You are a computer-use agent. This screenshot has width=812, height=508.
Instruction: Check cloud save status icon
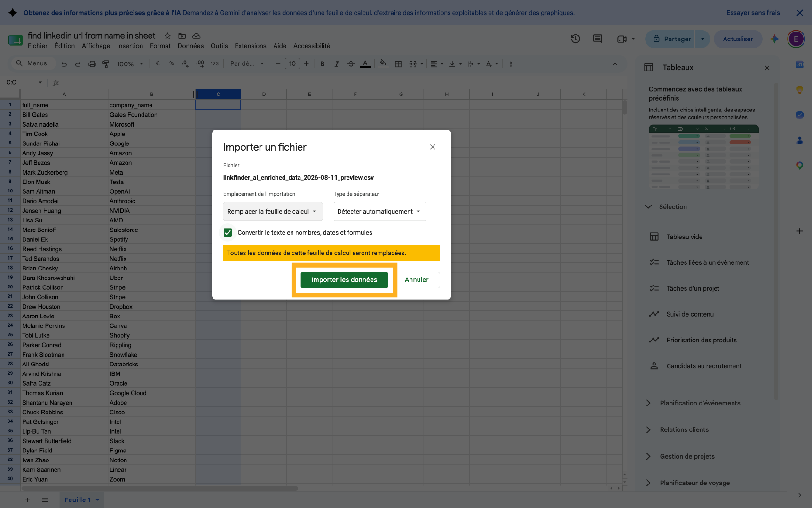tap(197, 36)
